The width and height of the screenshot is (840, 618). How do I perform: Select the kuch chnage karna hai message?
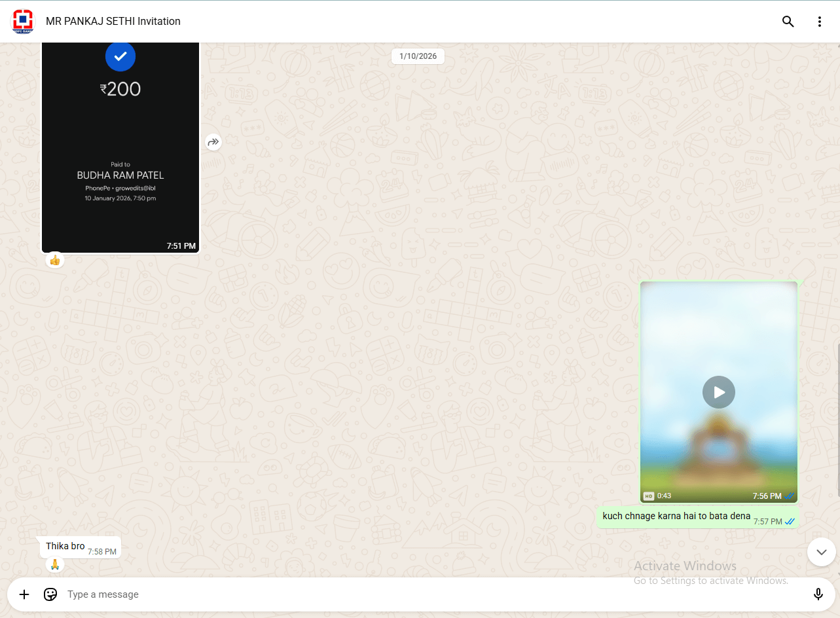click(x=676, y=517)
